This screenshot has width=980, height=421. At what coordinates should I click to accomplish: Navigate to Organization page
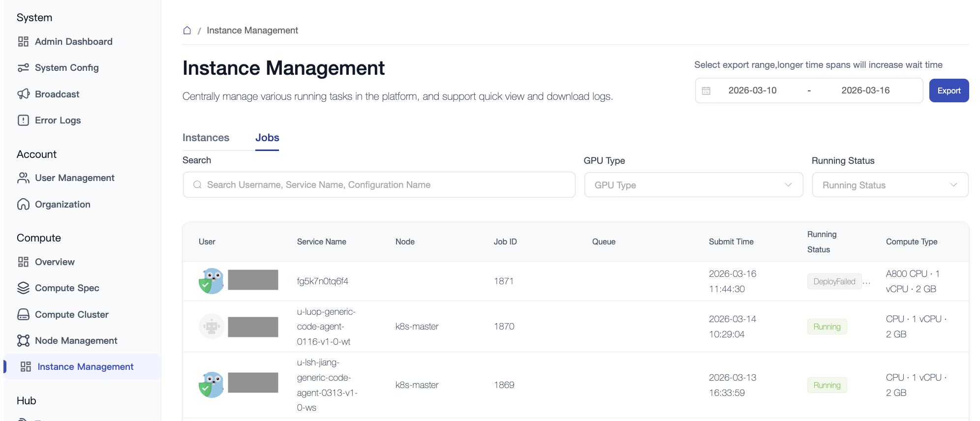tap(62, 205)
